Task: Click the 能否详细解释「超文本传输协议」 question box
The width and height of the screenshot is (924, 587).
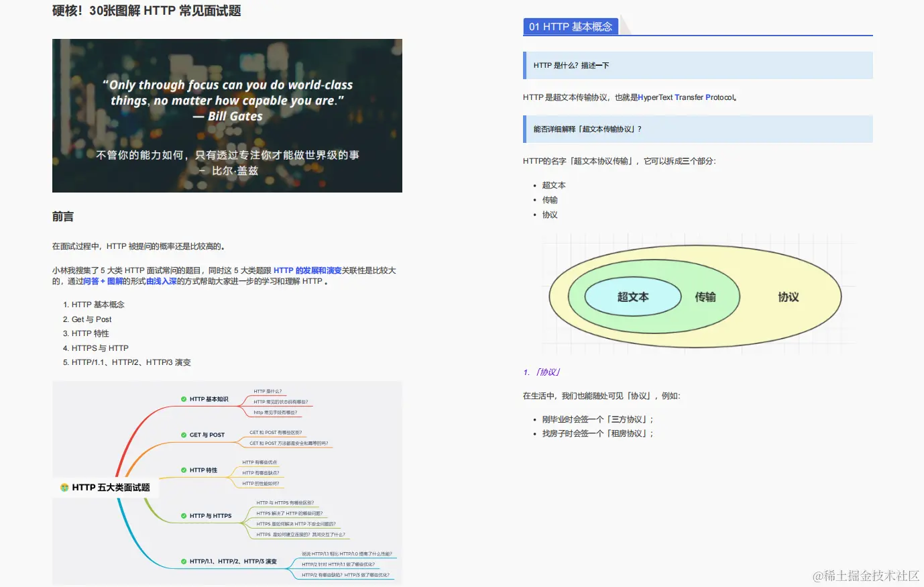Action: tap(697, 128)
